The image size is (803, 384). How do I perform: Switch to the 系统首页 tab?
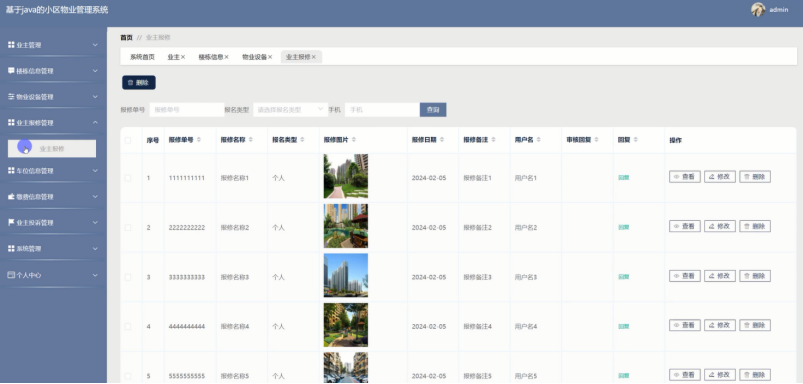[142, 57]
